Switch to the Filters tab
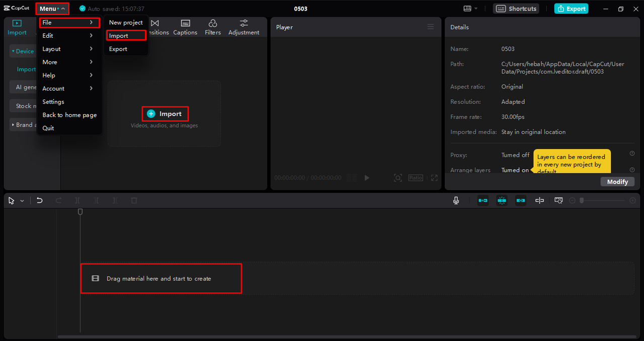644x341 pixels. point(213,28)
